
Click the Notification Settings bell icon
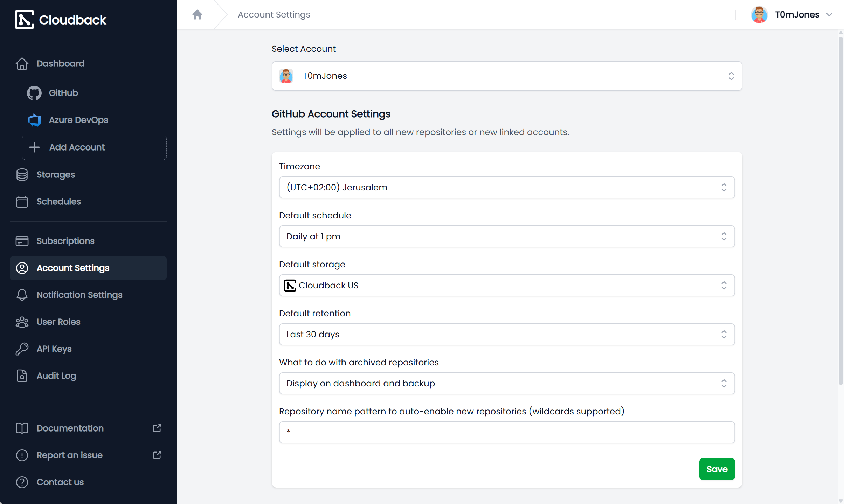click(x=22, y=295)
